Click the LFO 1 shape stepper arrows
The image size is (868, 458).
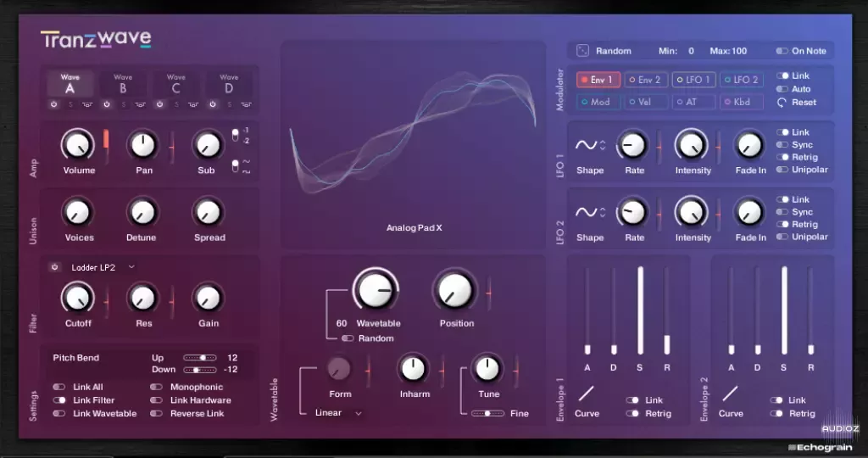coord(603,145)
